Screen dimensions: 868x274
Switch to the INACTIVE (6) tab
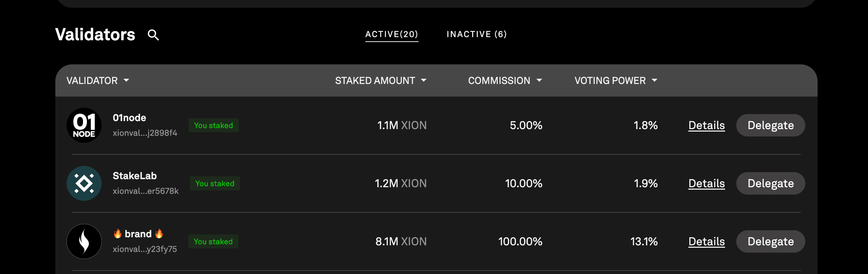coord(477,34)
